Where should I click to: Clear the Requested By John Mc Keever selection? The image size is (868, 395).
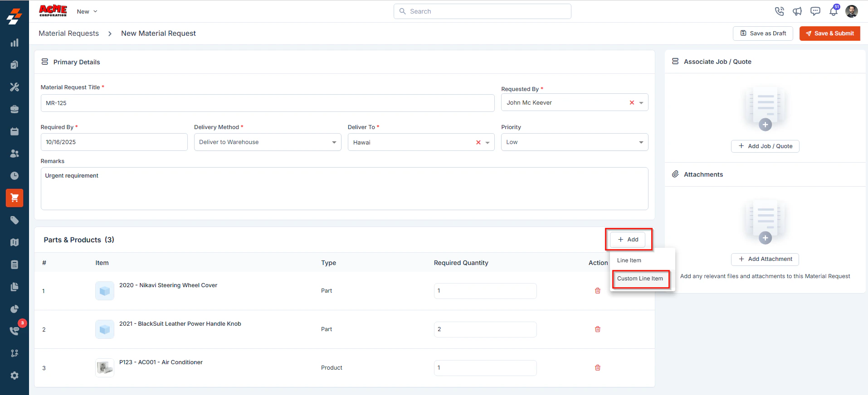632,103
